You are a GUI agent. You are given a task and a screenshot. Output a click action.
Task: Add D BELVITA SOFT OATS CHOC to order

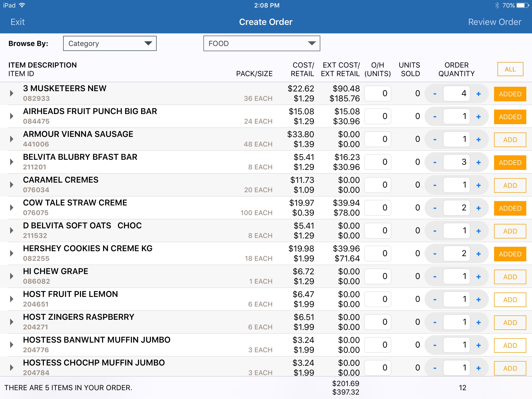[510, 231]
